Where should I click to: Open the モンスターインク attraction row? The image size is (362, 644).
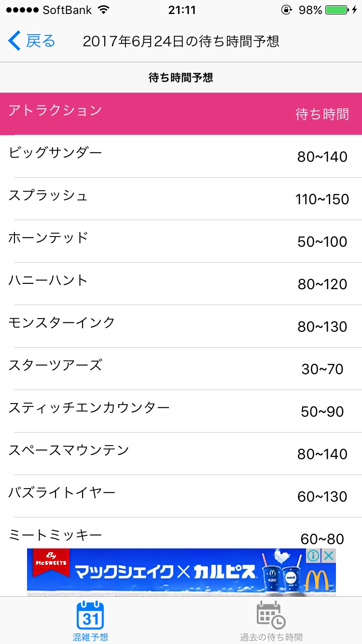click(181, 326)
